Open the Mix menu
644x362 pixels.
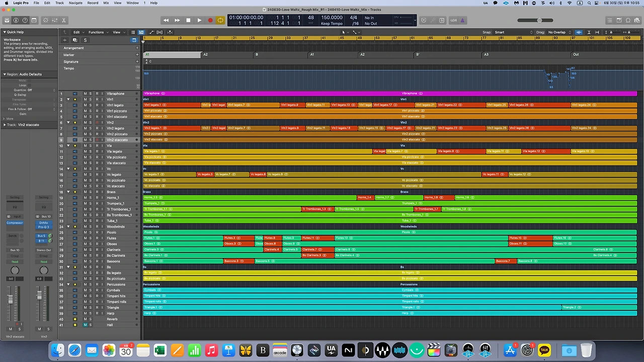coord(106,3)
